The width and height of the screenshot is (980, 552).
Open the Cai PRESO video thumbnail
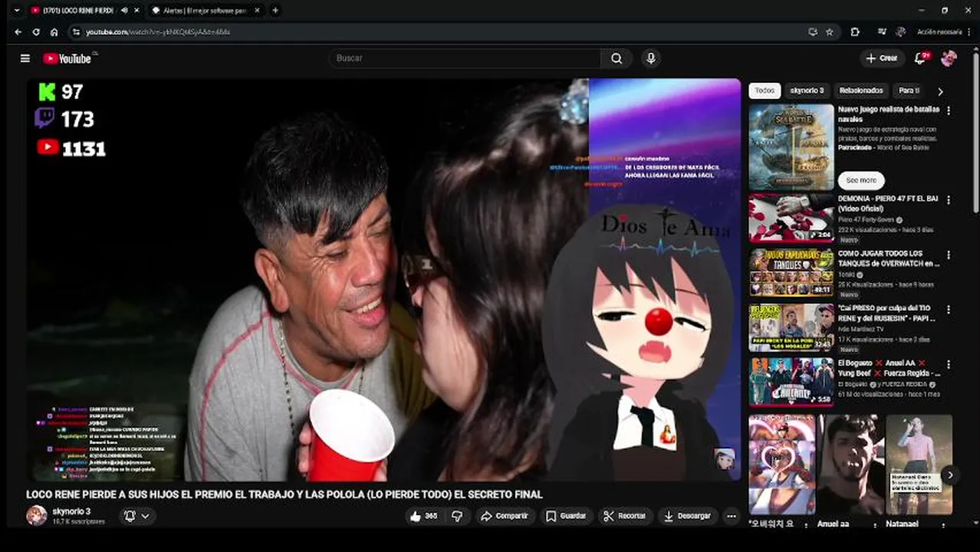click(x=791, y=328)
